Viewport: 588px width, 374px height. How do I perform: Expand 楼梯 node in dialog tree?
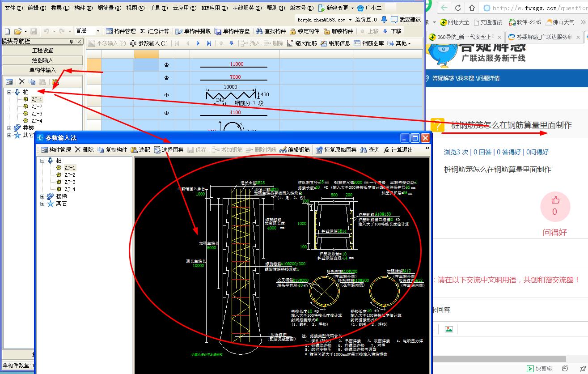pos(42,196)
